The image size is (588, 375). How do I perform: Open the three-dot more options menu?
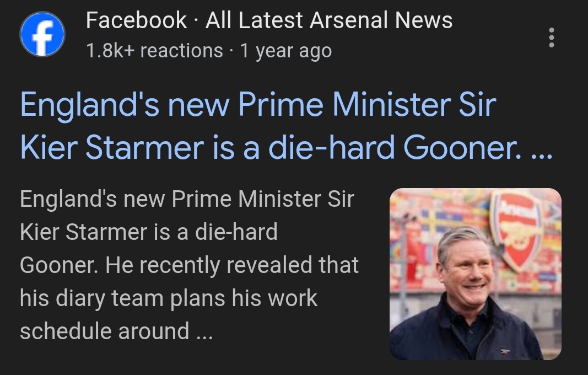552,37
